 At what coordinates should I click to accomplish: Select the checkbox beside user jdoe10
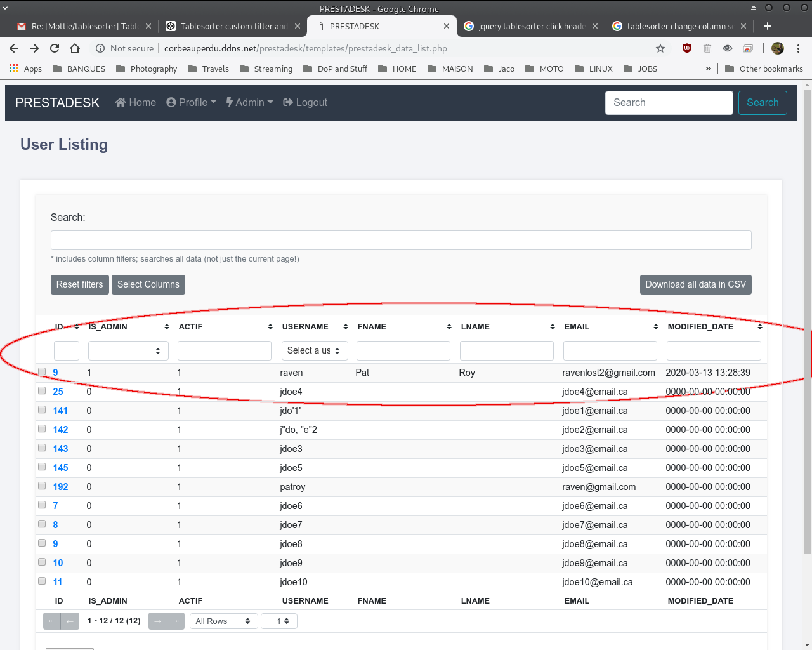pyautogui.click(x=42, y=581)
